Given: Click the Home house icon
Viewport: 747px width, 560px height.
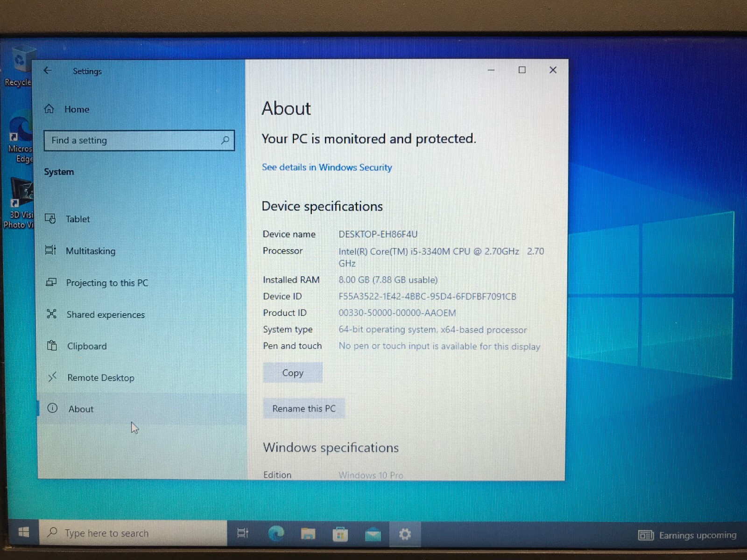Looking at the screenshot, I should pos(49,109).
